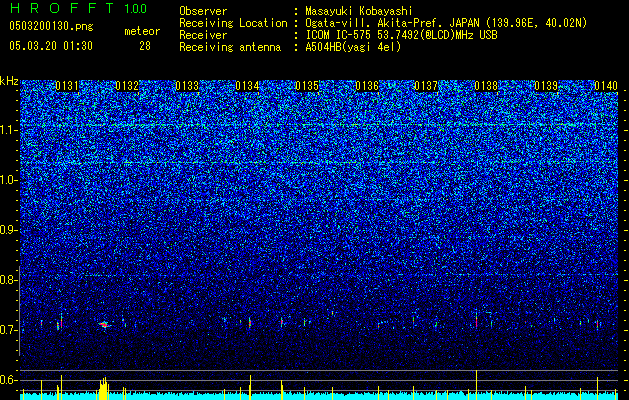This screenshot has width=629, height=400.
Task: Click the version number 1.0.0
Action: pos(135,9)
